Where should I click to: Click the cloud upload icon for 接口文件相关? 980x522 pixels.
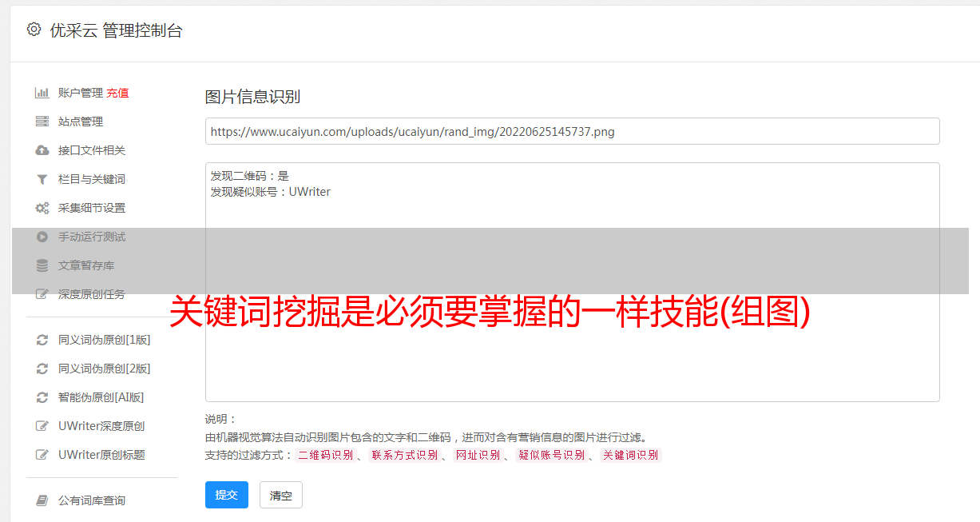coord(42,150)
